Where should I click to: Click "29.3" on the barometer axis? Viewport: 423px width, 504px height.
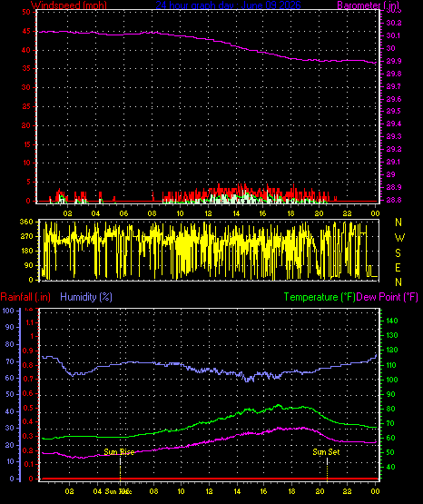coord(394,136)
